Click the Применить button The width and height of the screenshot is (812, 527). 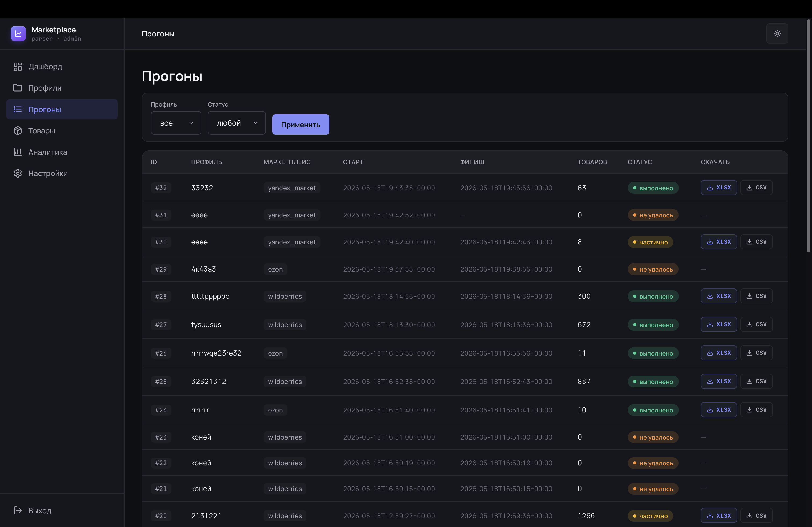coord(300,125)
